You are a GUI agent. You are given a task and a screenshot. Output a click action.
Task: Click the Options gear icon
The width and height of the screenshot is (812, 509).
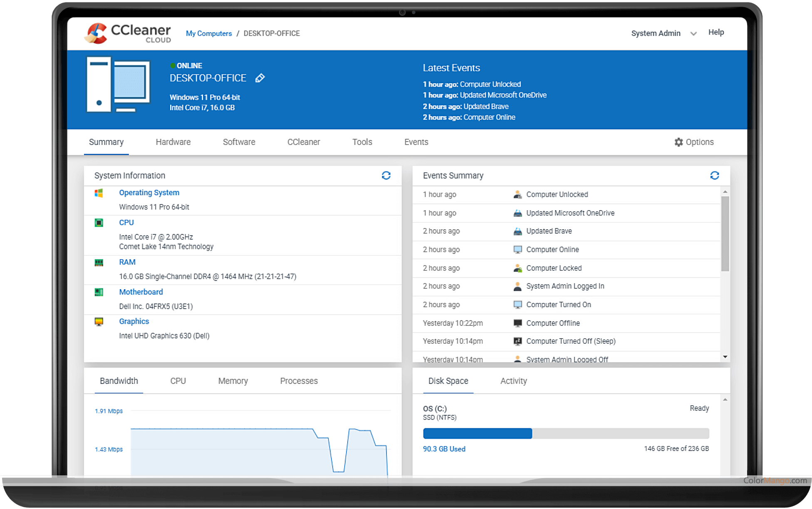[x=678, y=142]
